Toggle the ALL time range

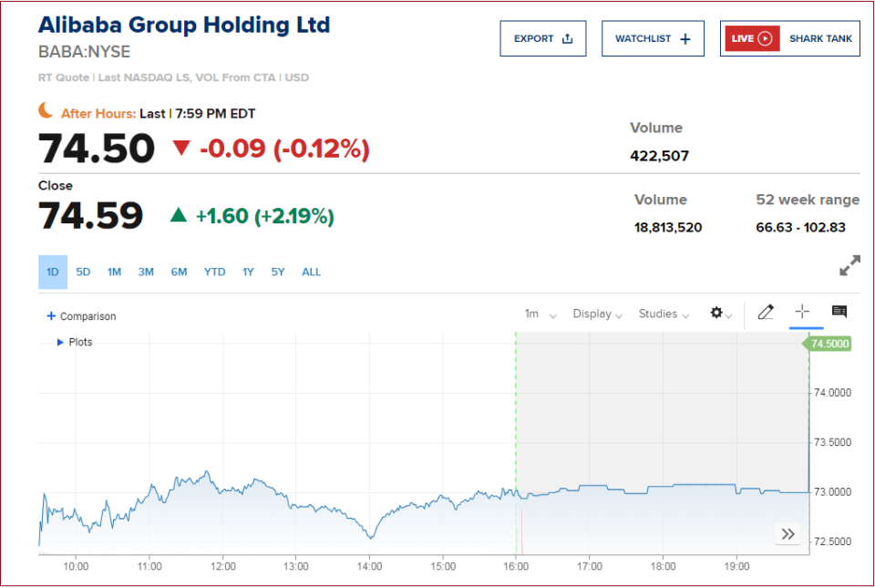click(x=311, y=272)
